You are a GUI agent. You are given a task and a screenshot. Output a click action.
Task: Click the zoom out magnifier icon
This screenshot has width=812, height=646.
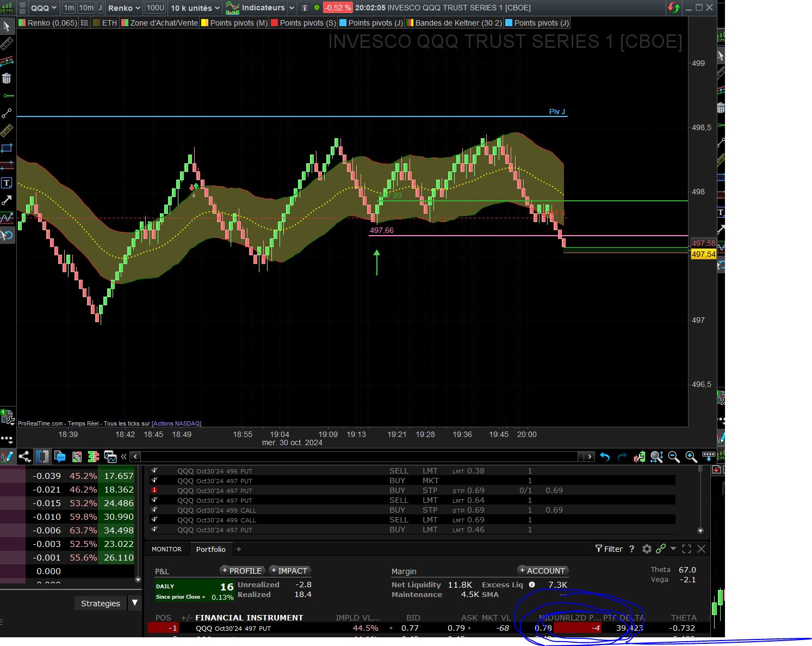[674, 457]
